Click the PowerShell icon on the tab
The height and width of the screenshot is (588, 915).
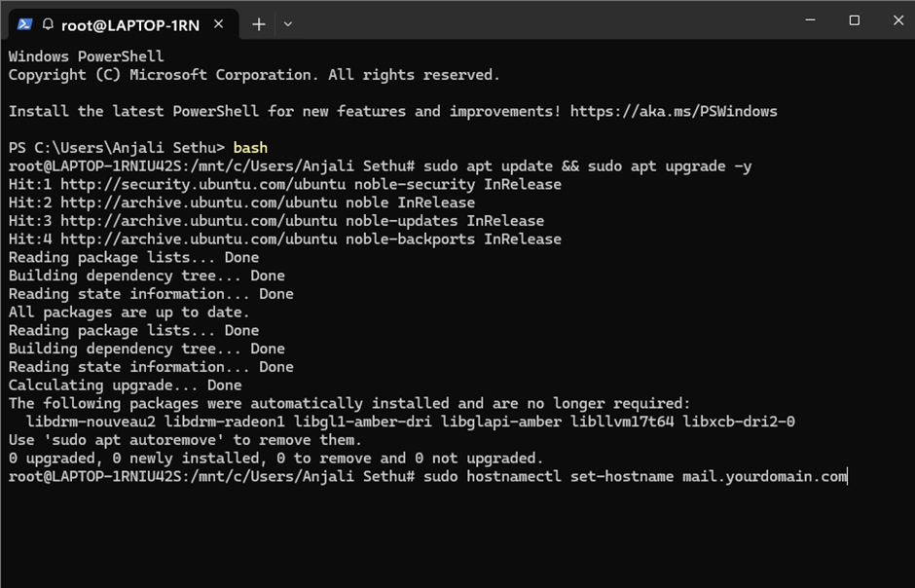[24, 24]
